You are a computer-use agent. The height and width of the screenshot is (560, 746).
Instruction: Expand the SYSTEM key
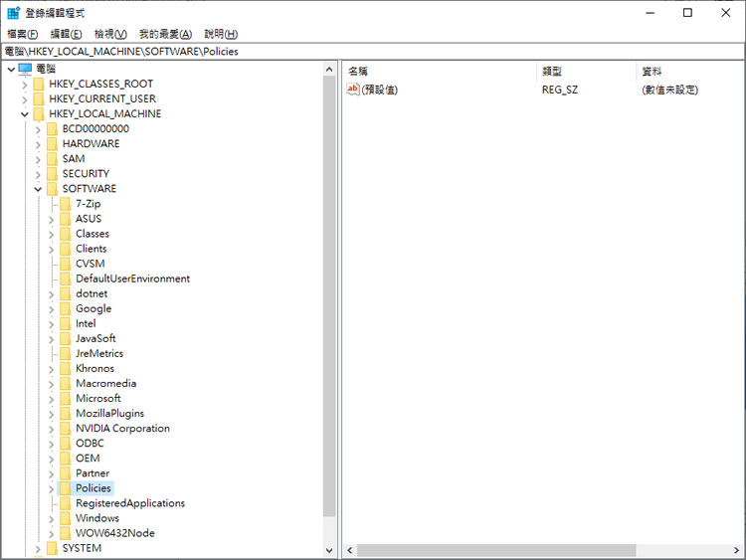click(38, 549)
